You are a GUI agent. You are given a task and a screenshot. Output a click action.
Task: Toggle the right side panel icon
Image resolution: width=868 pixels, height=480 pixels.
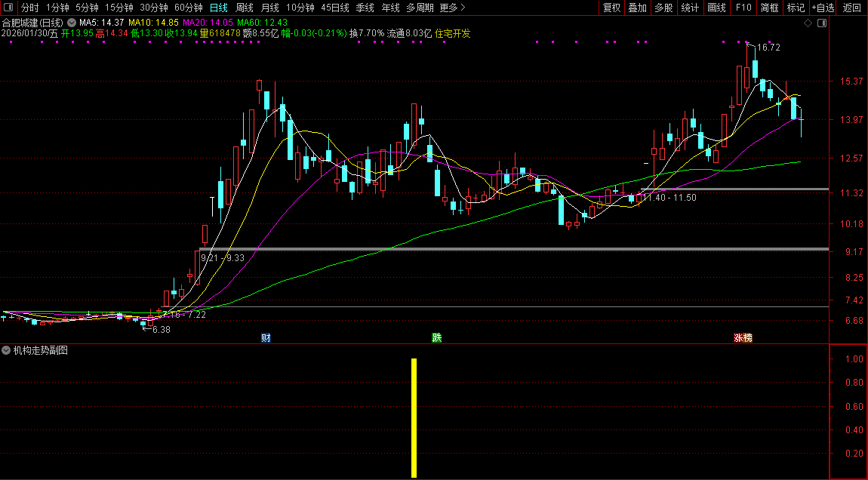click(822, 23)
